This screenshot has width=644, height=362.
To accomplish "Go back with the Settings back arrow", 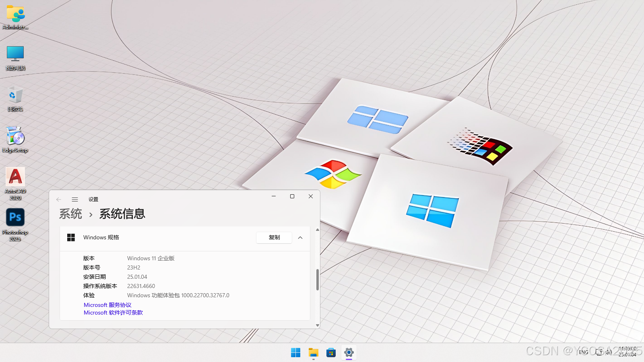I will pos(59,200).
